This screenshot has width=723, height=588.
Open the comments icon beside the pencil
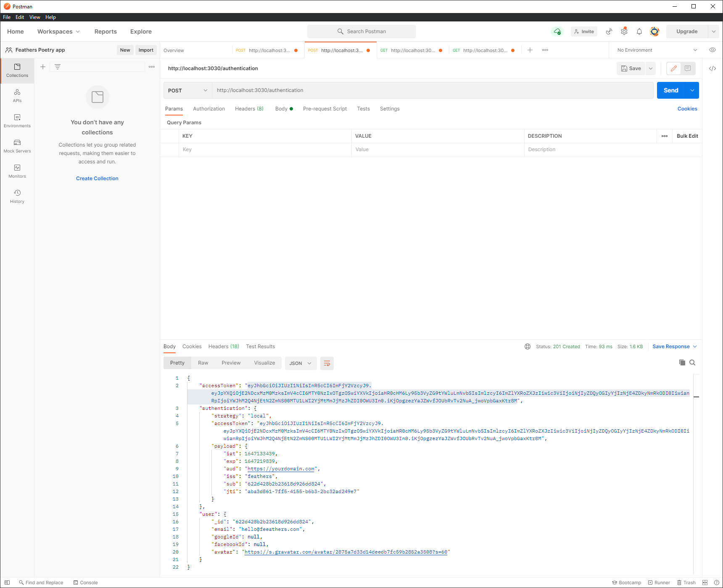pyautogui.click(x=688, y=68)
